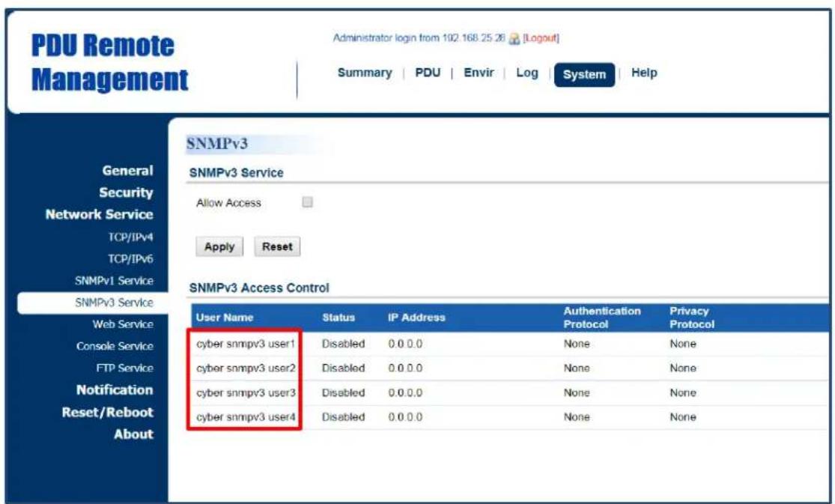Click the User Name column header
The height and width of the screenshot is (504, 835).
coord(224,318)
